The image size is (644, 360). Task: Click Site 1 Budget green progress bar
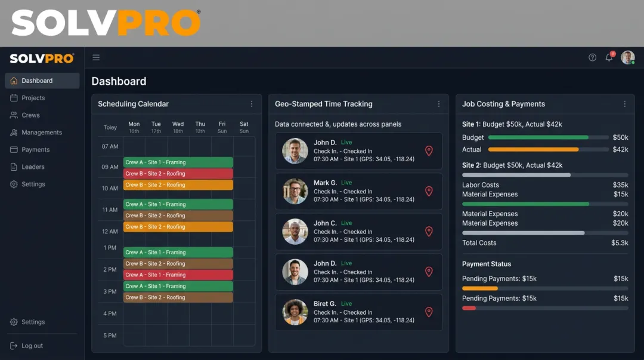coord(548,137)
